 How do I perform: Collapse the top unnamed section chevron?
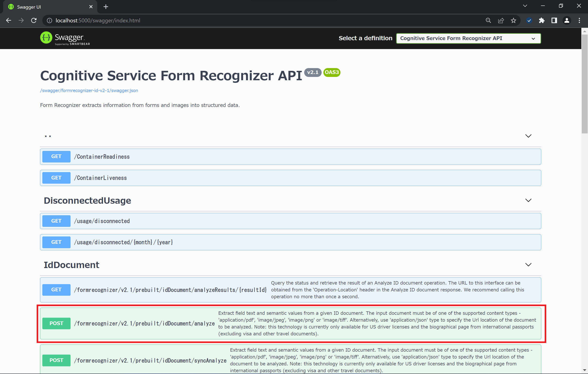(x=528, y=136)
